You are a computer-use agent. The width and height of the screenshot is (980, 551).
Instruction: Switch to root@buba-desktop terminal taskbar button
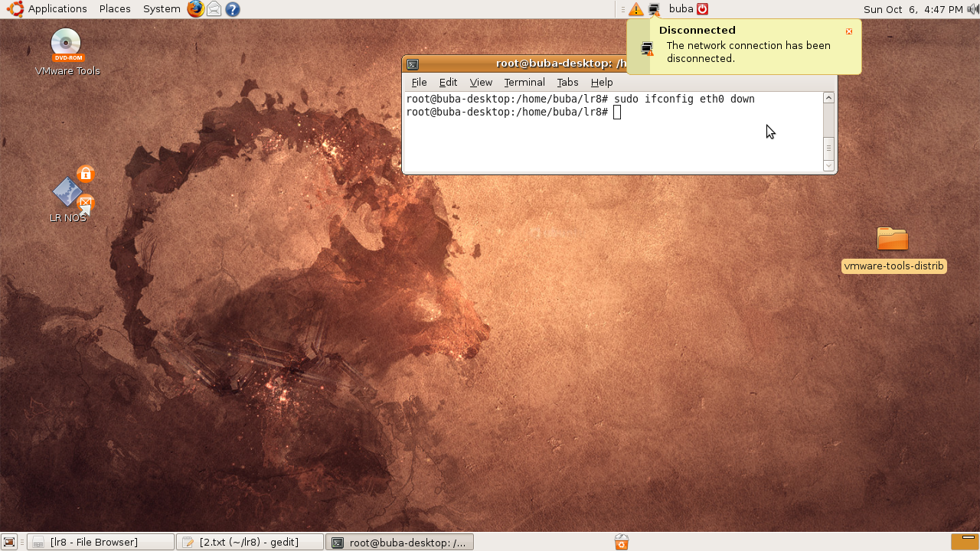(x=400, y=542)
